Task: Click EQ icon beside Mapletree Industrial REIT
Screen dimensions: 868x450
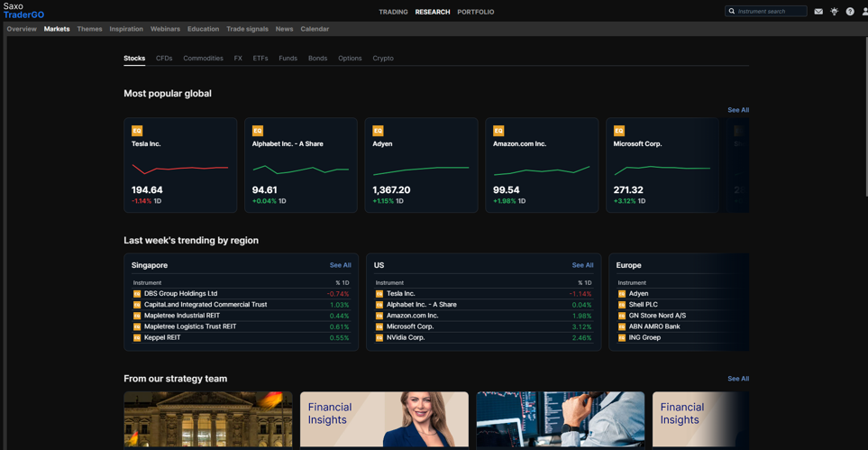Action: click(x=137, y=316)
